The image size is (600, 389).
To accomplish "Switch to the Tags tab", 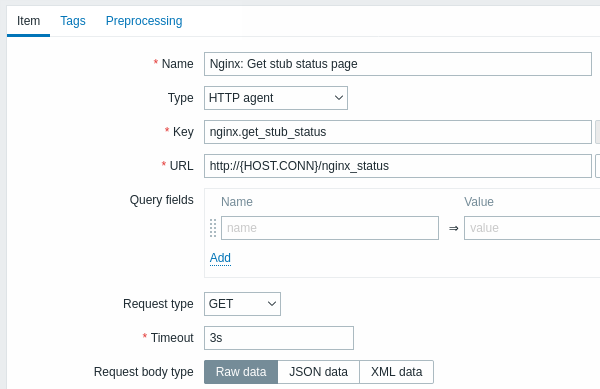I will coord(73,21).
